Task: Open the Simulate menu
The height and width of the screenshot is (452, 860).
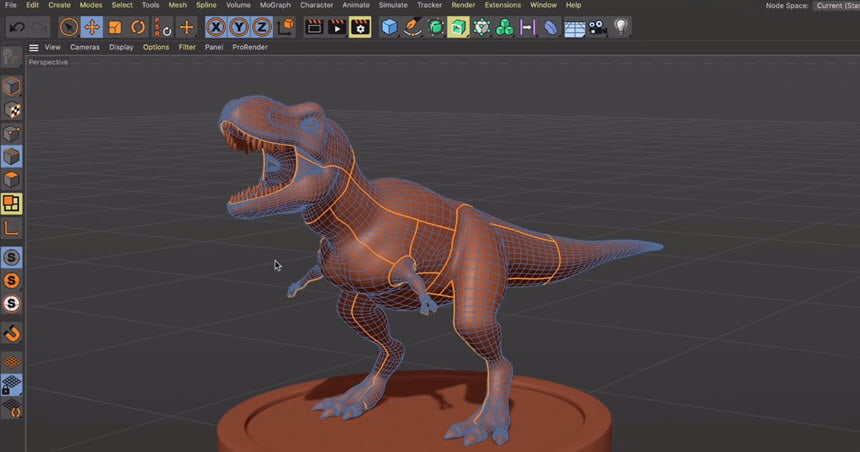Action: pyautogui.click(x=393, y=5)
